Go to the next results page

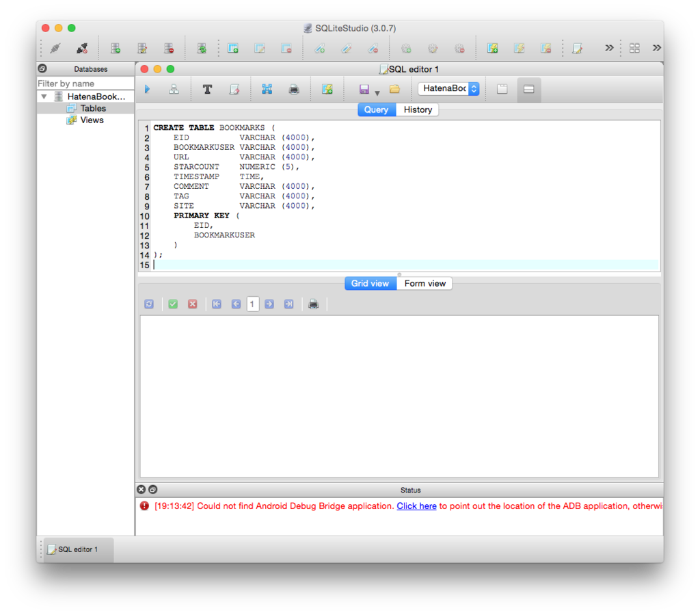pyautogui.click(x=269, y=304)
